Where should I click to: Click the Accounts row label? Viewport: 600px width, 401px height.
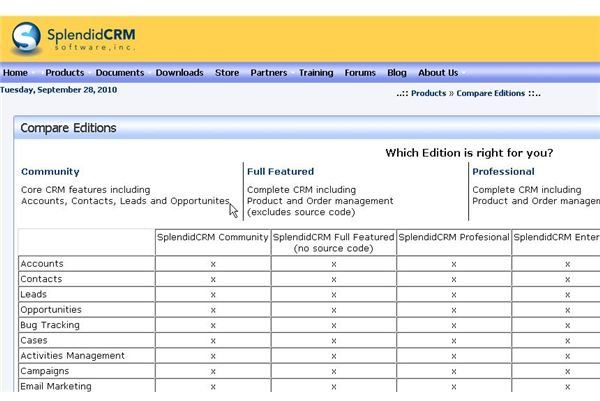pos(42,264)
